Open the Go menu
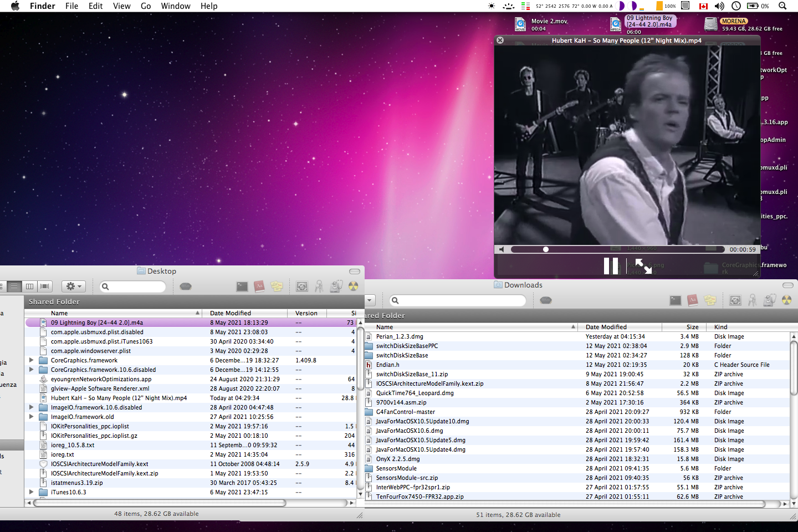Viewport: 798px width, 532px height. [x=146, y=6]
